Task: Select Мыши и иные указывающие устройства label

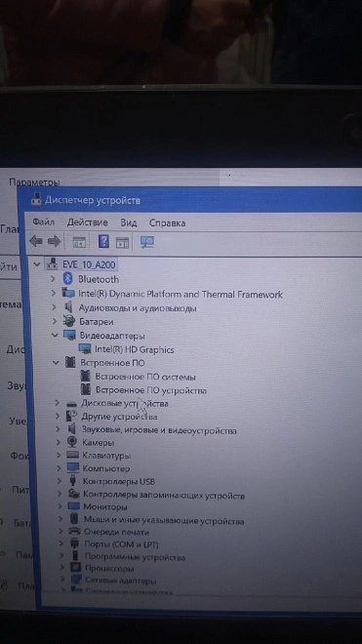Action: [x=164, y=521]
